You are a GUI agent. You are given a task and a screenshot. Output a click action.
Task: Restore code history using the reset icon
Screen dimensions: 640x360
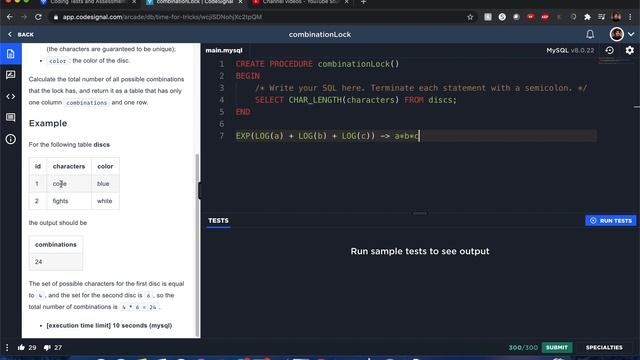(609, 50)
